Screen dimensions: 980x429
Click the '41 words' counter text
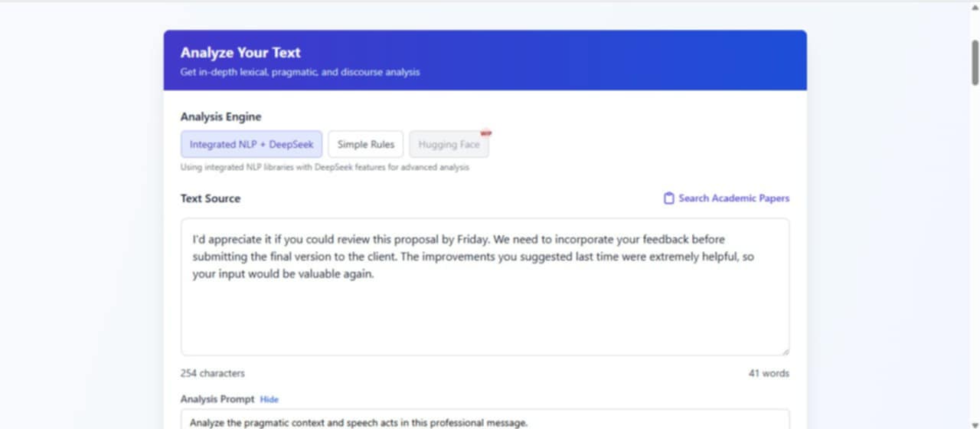(x=769, y=374)
